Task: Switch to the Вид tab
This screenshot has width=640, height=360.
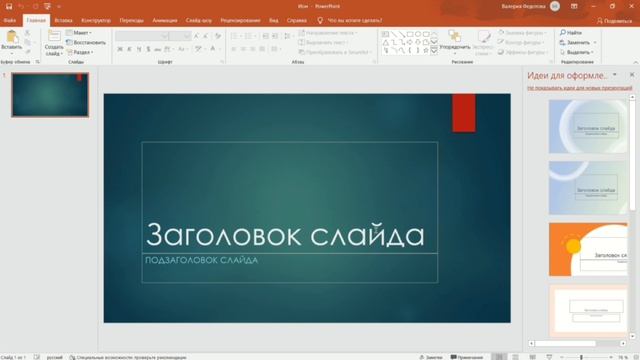Action: pos(273,20)
